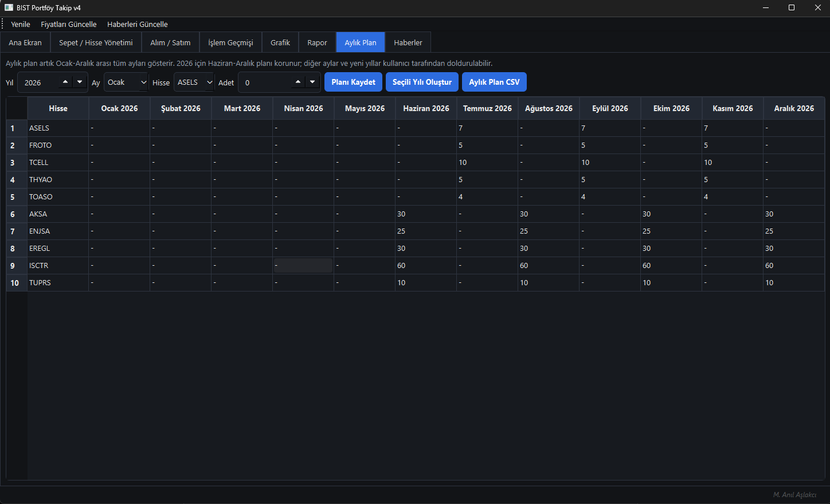Click the Hisse column header
The height and width of the screenshot is (504, 830).
(x=58, y=108)
